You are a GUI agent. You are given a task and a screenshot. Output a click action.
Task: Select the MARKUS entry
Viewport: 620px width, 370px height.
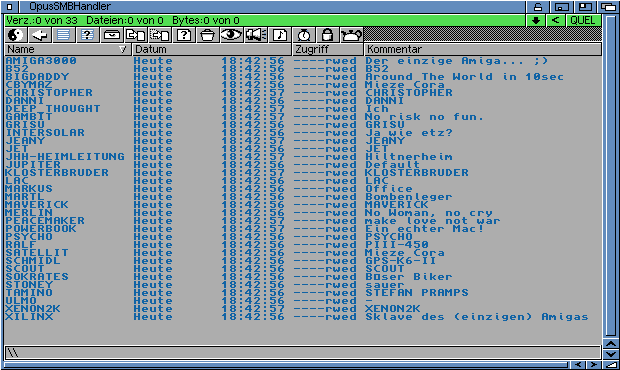(x=29, y=189)
